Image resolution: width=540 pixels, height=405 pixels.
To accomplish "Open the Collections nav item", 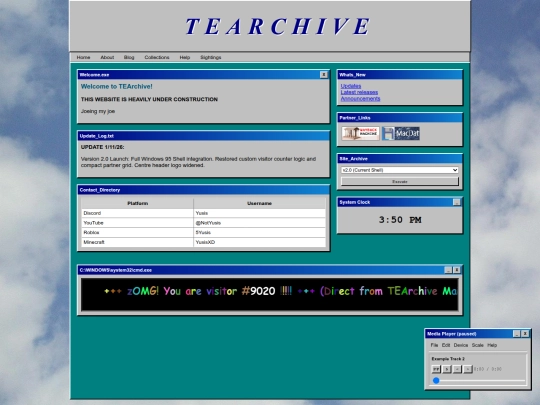I will [157, 57].
